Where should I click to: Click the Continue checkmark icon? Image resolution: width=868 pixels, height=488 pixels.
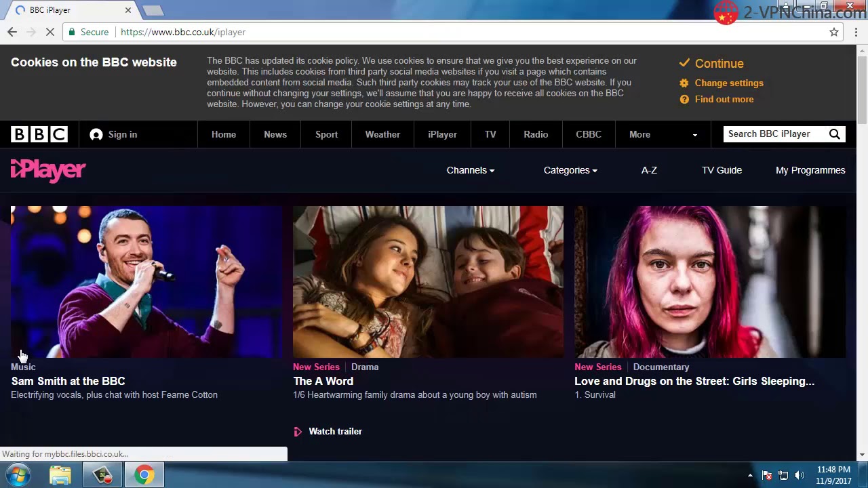click(684, 63)
